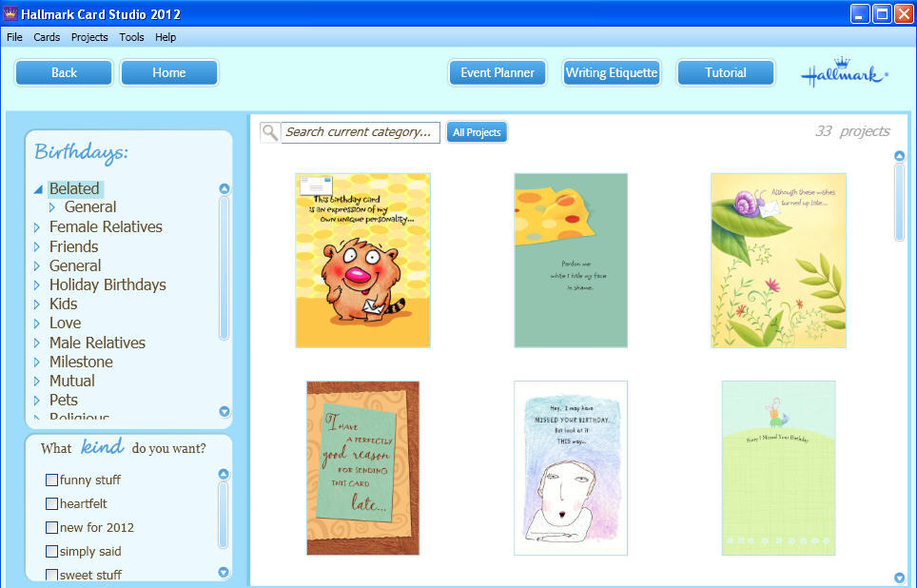
Task: Click the gallery vertical scrollbar thumb
Action: pos(899,202)
